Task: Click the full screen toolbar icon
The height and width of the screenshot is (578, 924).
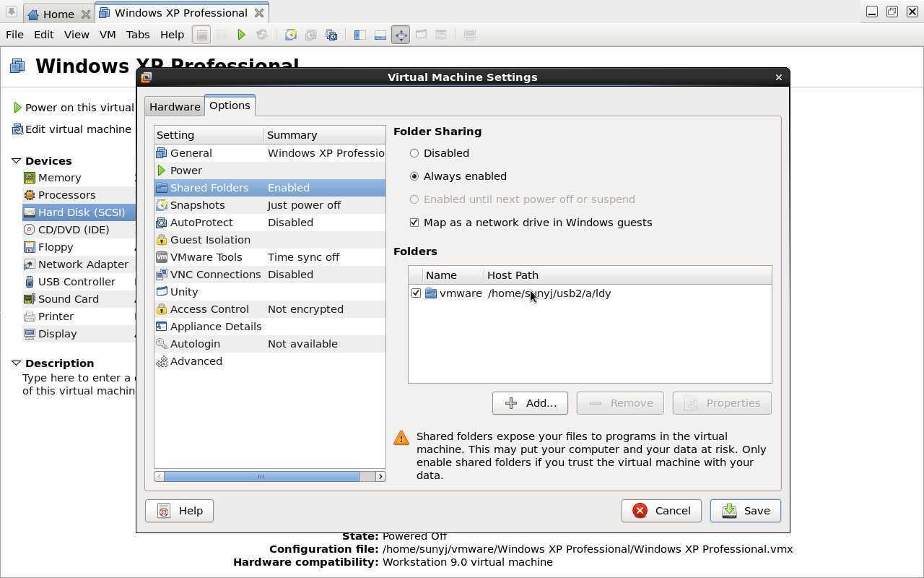Action: point(401,35)
